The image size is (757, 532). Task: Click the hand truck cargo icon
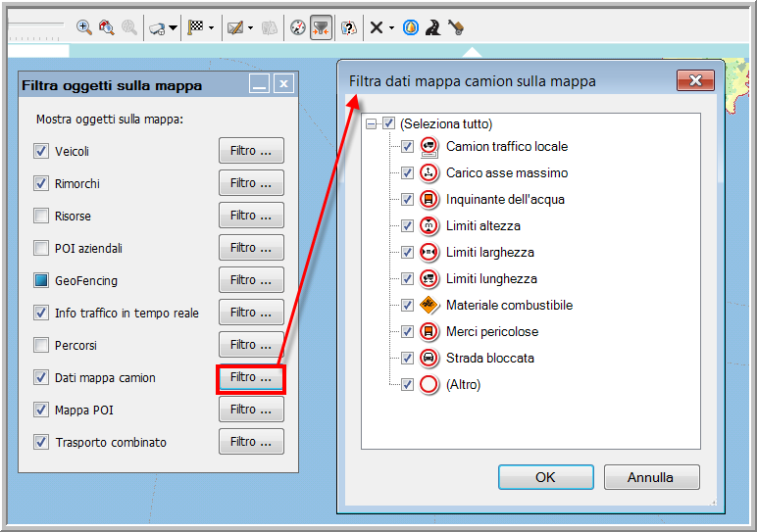coord(455,27)
